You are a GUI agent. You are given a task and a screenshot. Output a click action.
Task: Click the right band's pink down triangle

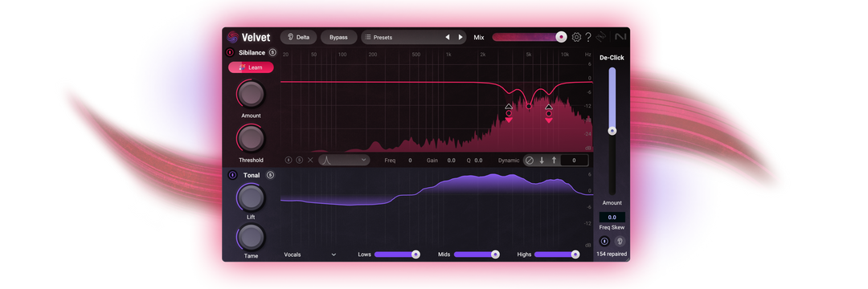[x=549, y=120]
